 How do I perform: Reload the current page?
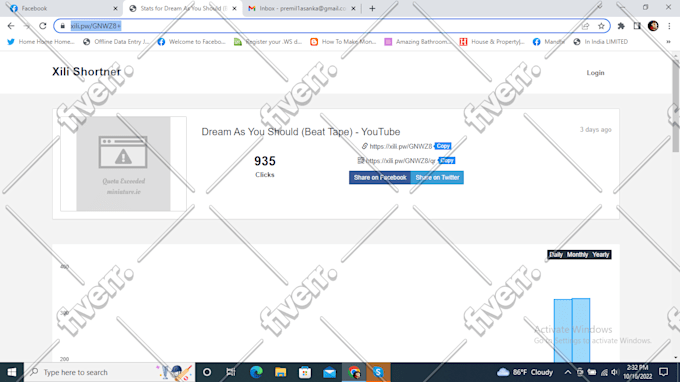point(42,26)
